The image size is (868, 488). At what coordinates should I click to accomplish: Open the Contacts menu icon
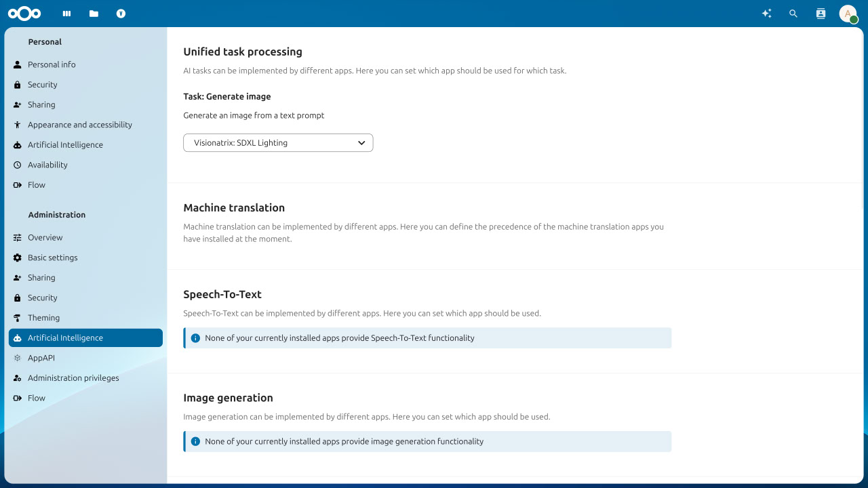pos(821,14)
